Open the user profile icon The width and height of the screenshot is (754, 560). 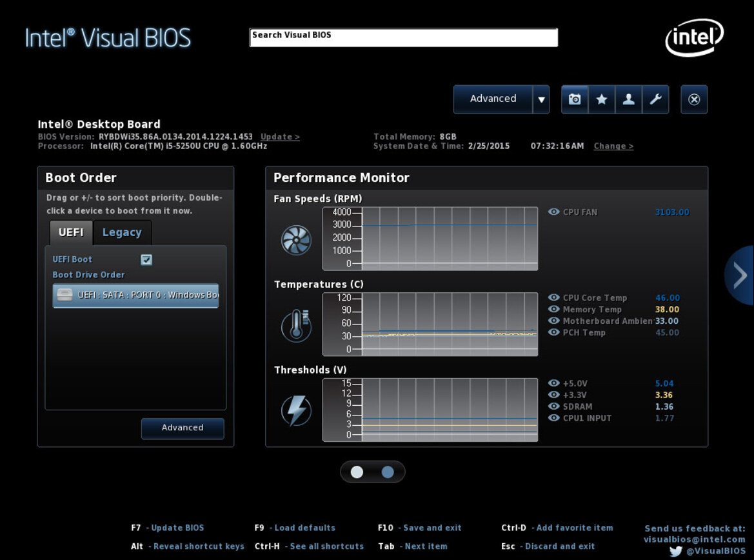pos(628,99)
